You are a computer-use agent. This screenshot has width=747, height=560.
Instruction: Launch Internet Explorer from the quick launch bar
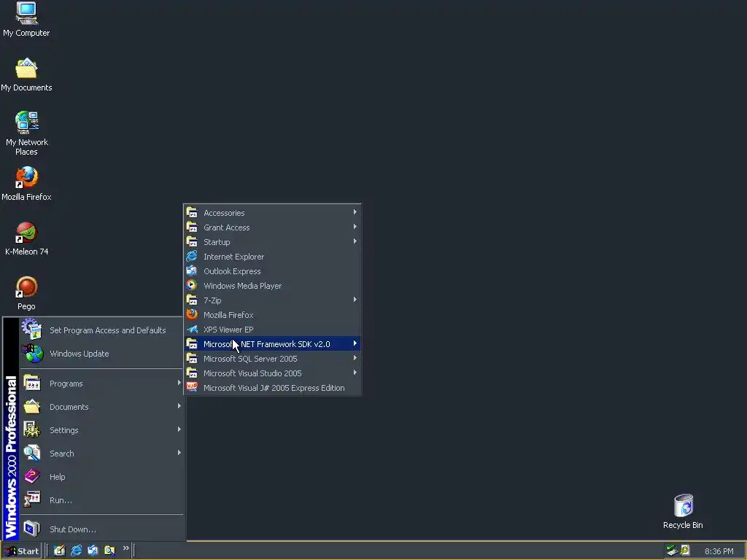[76, 551]
